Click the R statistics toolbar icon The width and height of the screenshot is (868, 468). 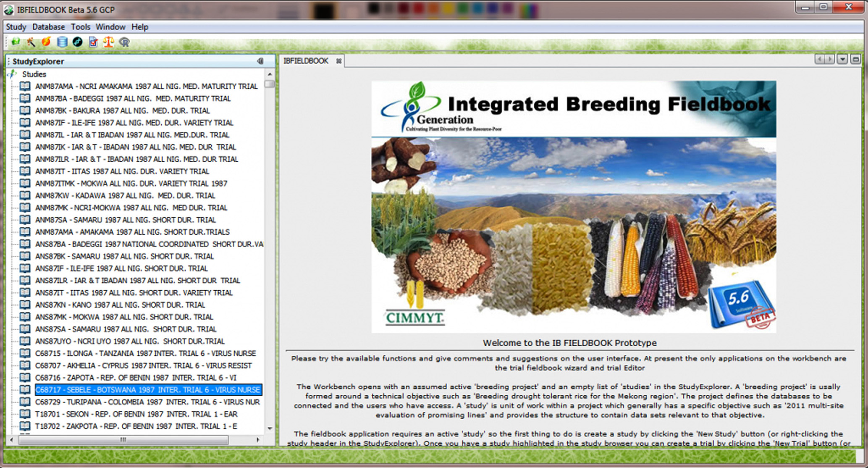coord(124,42)
